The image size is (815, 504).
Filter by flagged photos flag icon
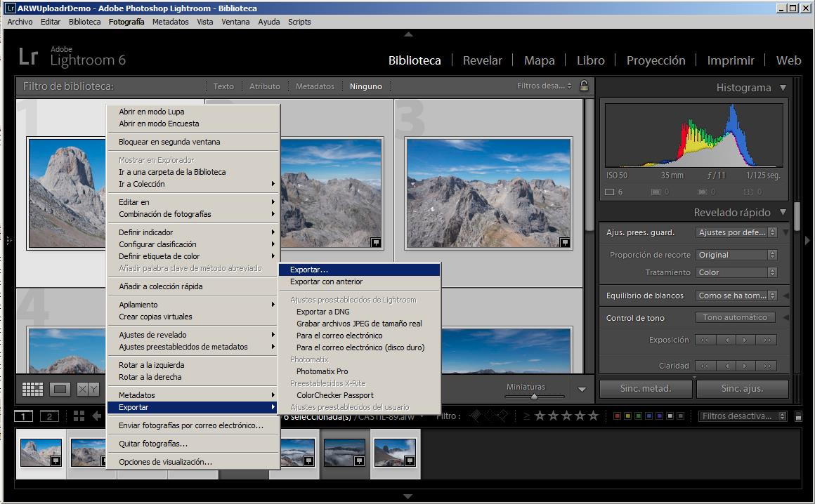[476, 416]
